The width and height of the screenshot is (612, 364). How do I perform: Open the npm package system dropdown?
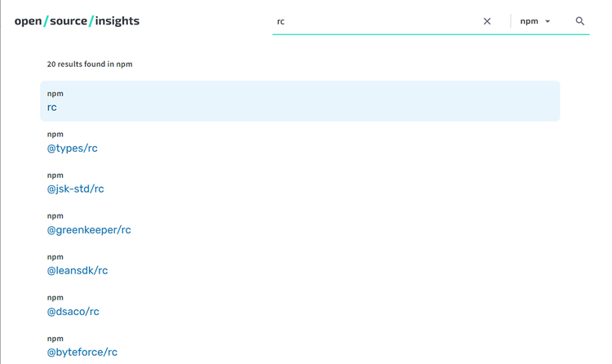[x=534, y=21]
